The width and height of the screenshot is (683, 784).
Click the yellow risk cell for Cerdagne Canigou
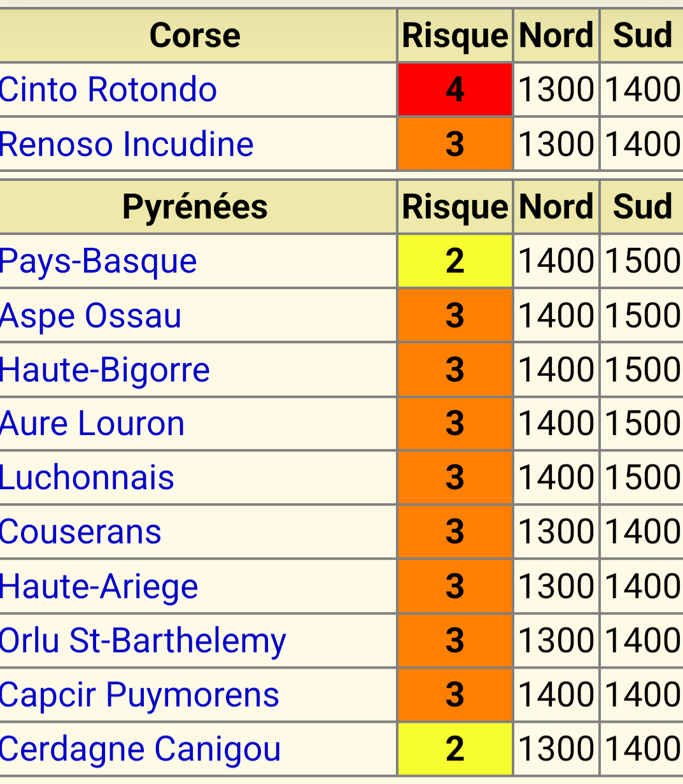click(x=454, y=750)
